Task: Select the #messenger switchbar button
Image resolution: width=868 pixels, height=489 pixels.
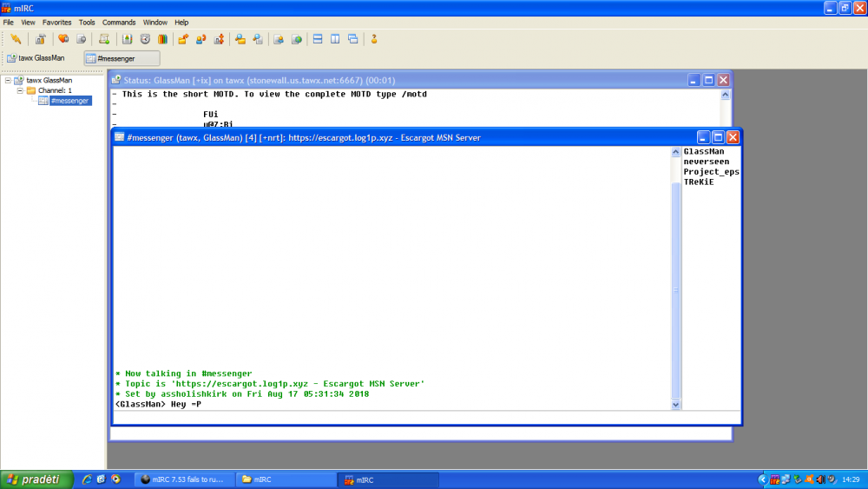Action: point(122,58)
